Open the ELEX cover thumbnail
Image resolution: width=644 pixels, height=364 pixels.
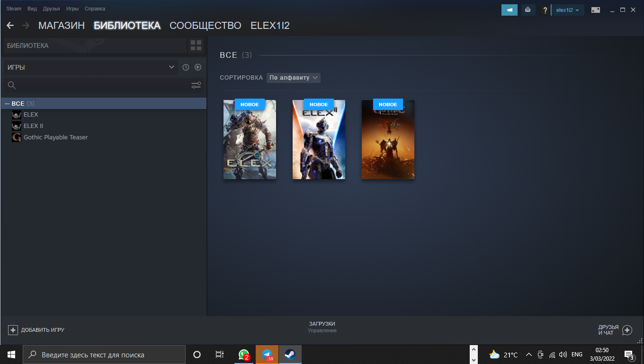[x=250, y=139]
